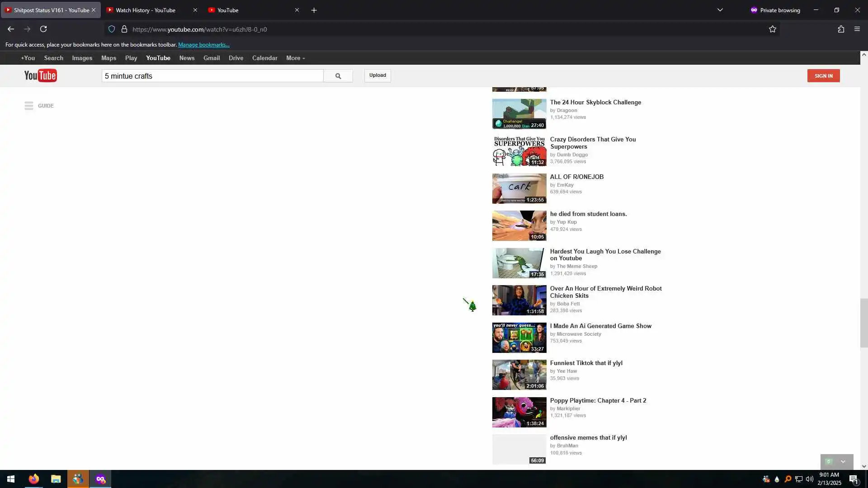Expand the bottom-right widget chevron
The height and width of the screenshot is (488, 868).
point(843,461)
